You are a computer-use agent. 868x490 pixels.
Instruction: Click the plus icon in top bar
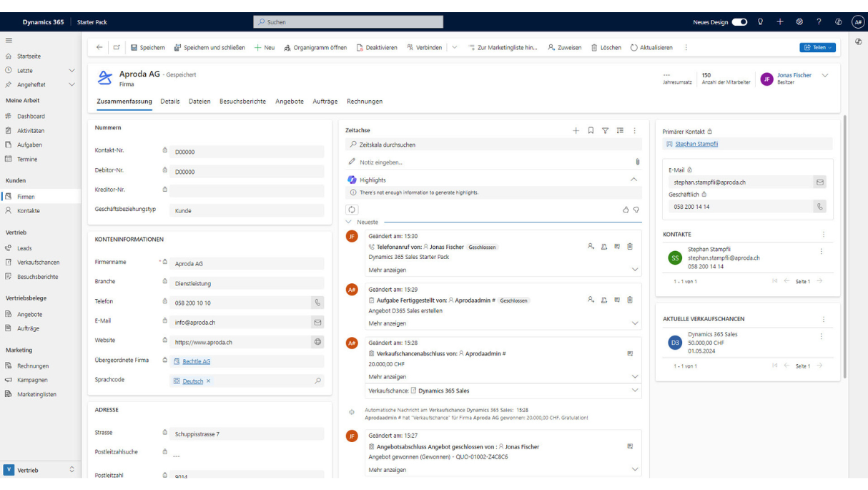[780, 22]
